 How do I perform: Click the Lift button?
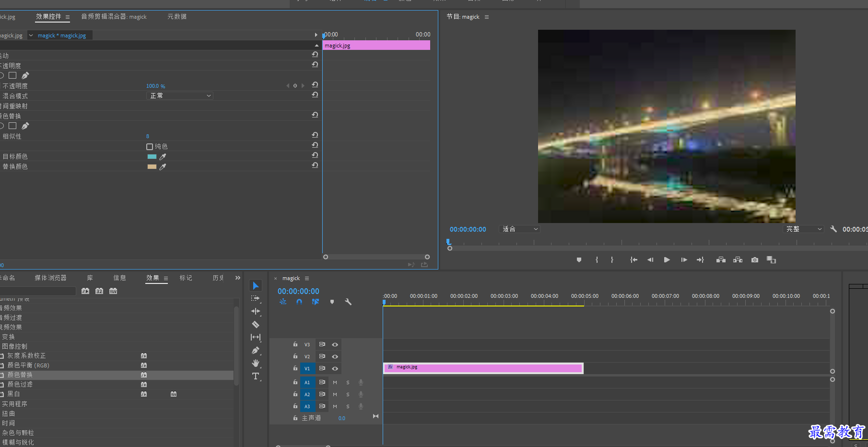(x=721, y=260)
